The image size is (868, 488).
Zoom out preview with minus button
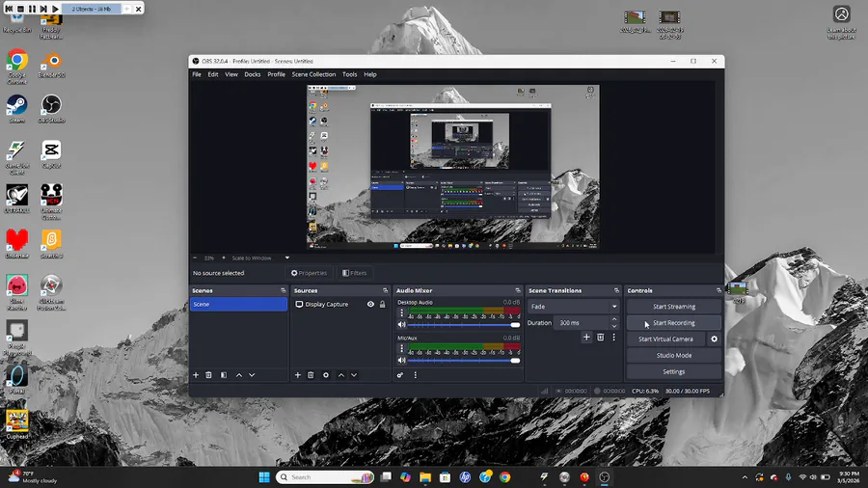pyautogui.click(x=195, y=258)
